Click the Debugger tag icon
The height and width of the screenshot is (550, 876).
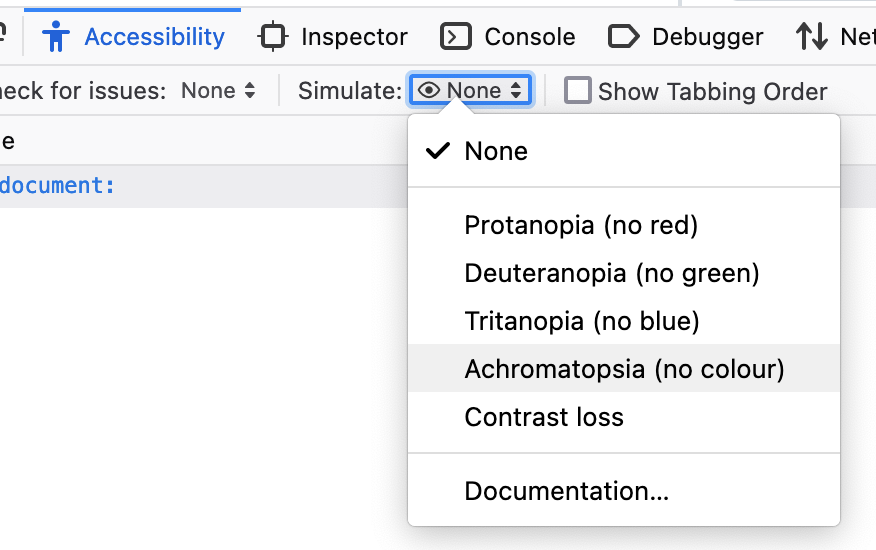pos(623,37)
